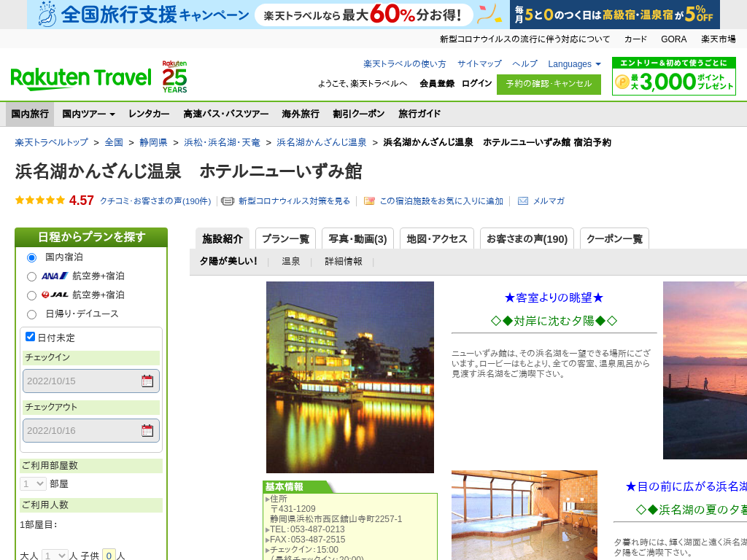Click the 予約の確認・キャンセル button
The image size is (747, 560).
click(x=549, y=84)
